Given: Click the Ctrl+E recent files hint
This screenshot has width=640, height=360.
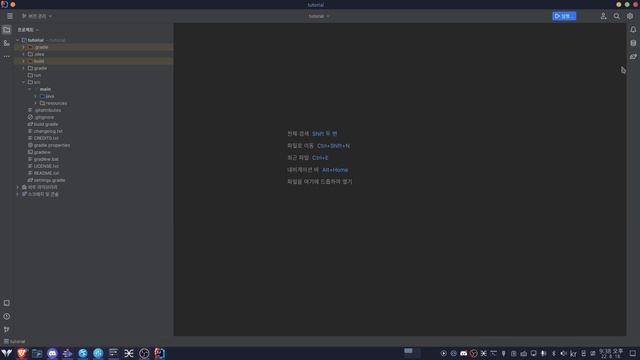Looking at the screenshot, I should pos(320,158).
